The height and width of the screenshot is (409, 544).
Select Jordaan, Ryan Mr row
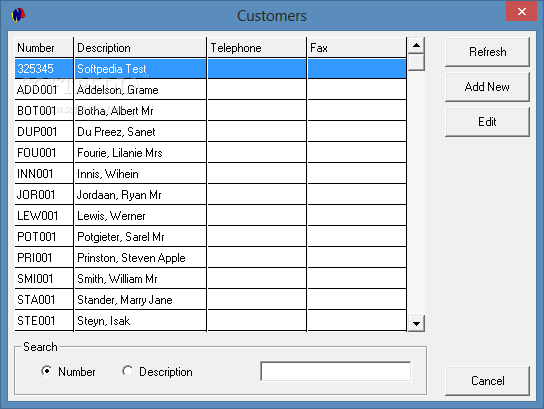click(x=141, y=195)
